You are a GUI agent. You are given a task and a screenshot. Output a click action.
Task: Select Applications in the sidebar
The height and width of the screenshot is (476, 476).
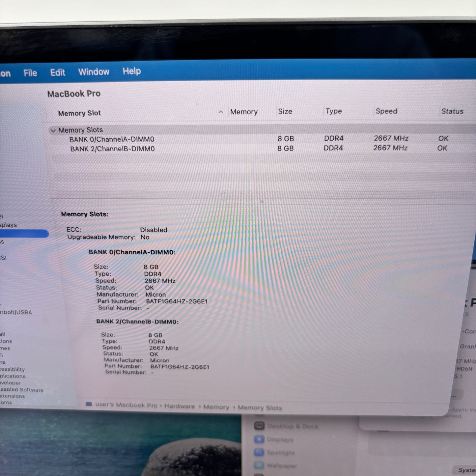click(x=13, y=376)
